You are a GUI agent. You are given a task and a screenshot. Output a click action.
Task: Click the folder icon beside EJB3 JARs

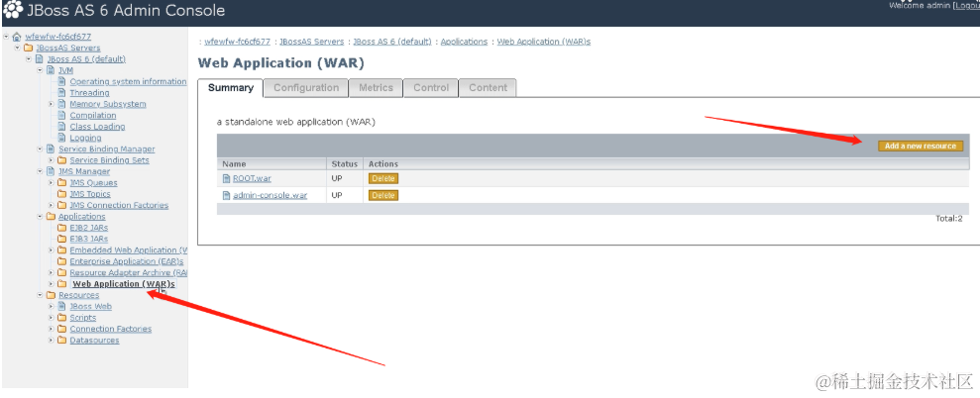tap(61, 240)
